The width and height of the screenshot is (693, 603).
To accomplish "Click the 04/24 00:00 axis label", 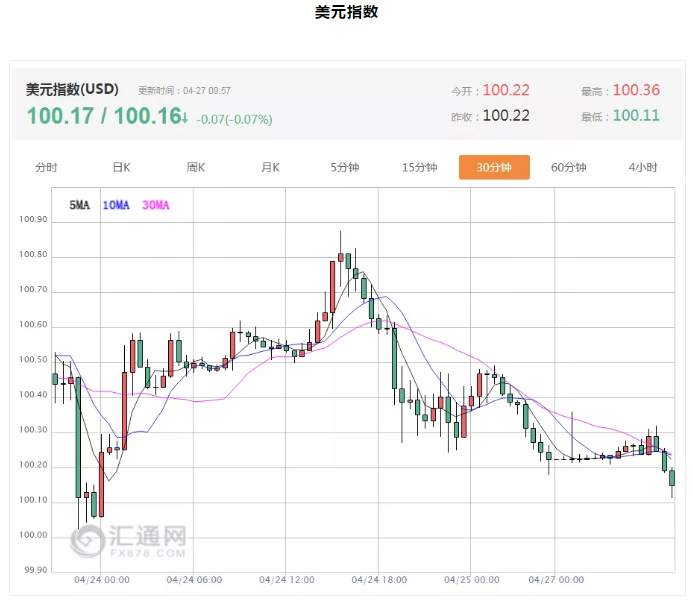I will [x=102, y=580].
